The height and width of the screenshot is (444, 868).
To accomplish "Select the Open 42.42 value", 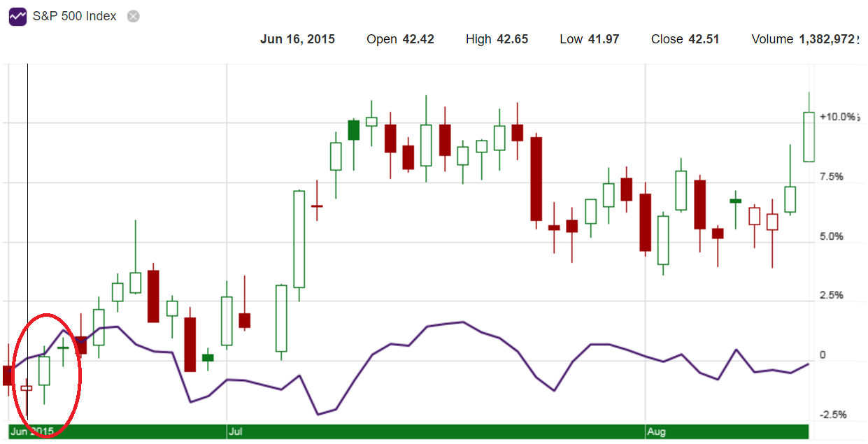I will pyautogui.click(x=400, y=39).
